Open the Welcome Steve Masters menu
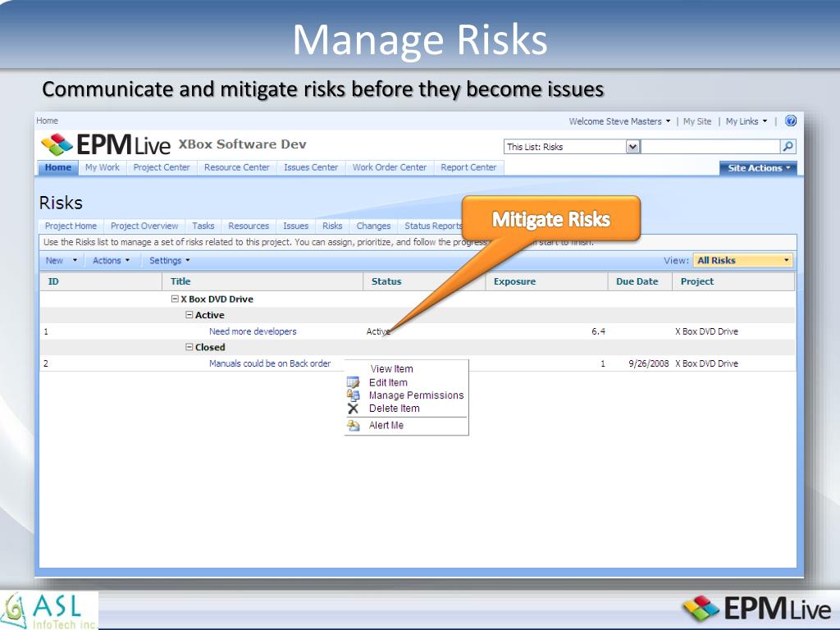Viewport: 840px width, 630px height. pyautogui.click(x=619, y=121)
